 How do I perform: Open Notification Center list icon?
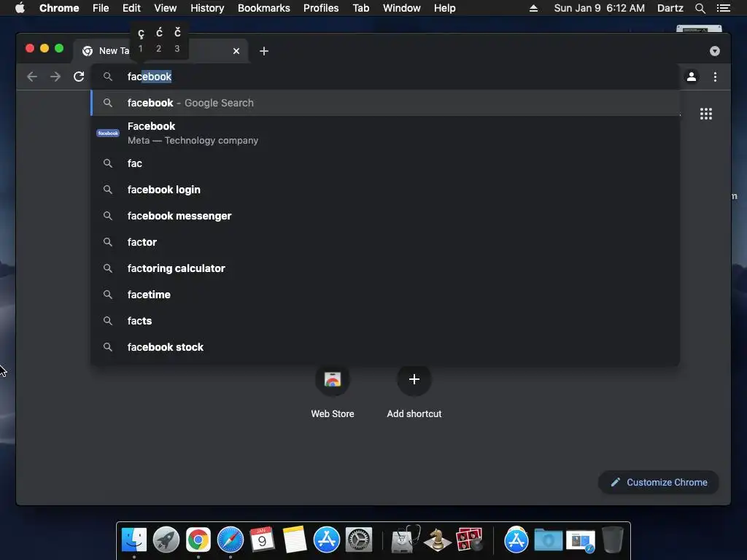point(724,8)
